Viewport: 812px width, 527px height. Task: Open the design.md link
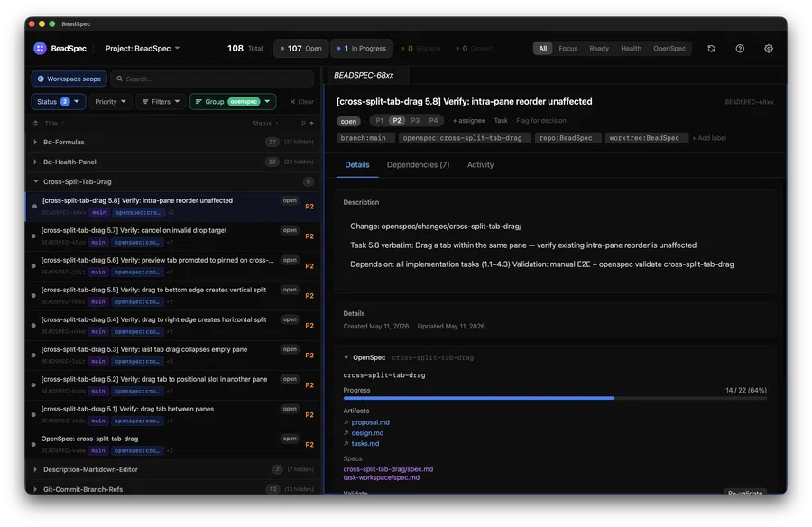367,433
